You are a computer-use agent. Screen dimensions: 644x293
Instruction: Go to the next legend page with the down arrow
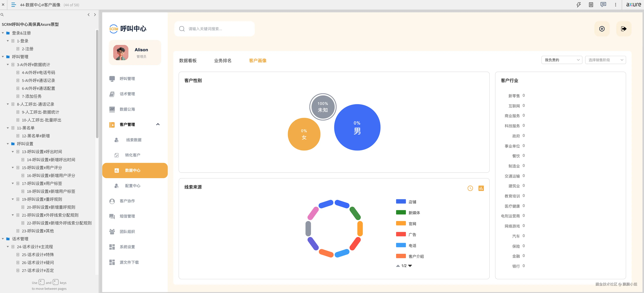point(410,266)
